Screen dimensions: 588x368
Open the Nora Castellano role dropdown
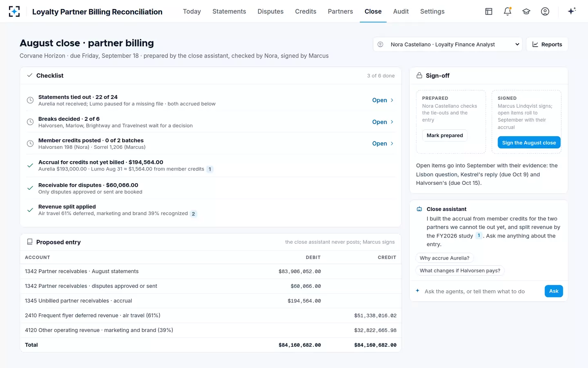[448, 44]
